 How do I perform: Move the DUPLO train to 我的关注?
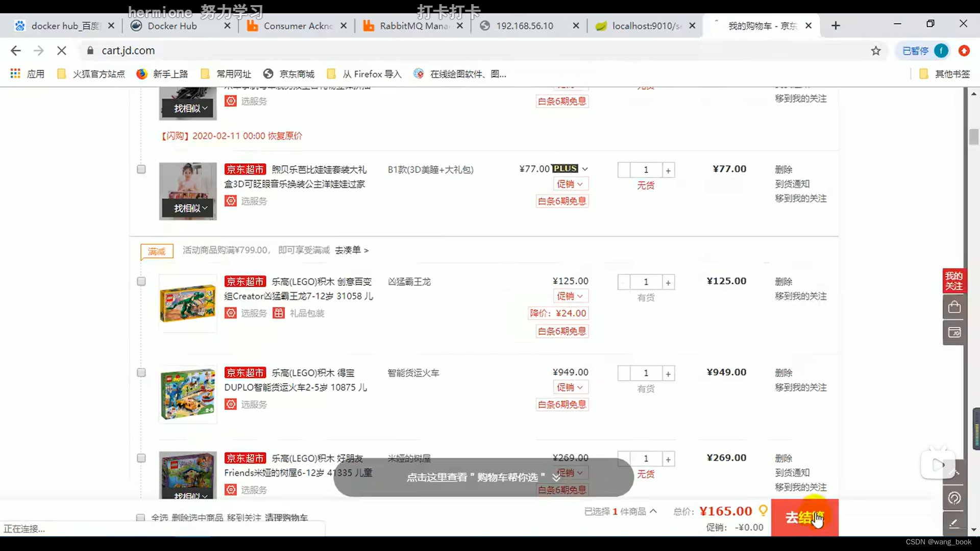tap(801, 388)
